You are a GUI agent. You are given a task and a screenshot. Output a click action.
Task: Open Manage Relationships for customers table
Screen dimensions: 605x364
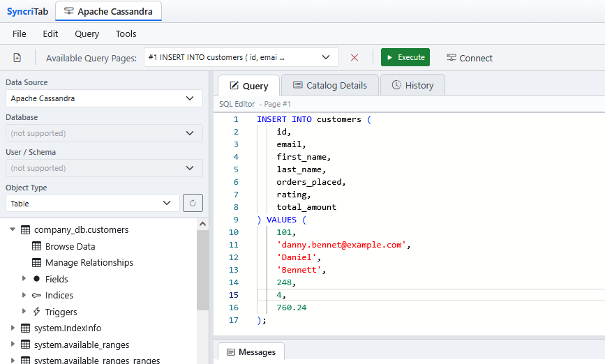(89, 263)
